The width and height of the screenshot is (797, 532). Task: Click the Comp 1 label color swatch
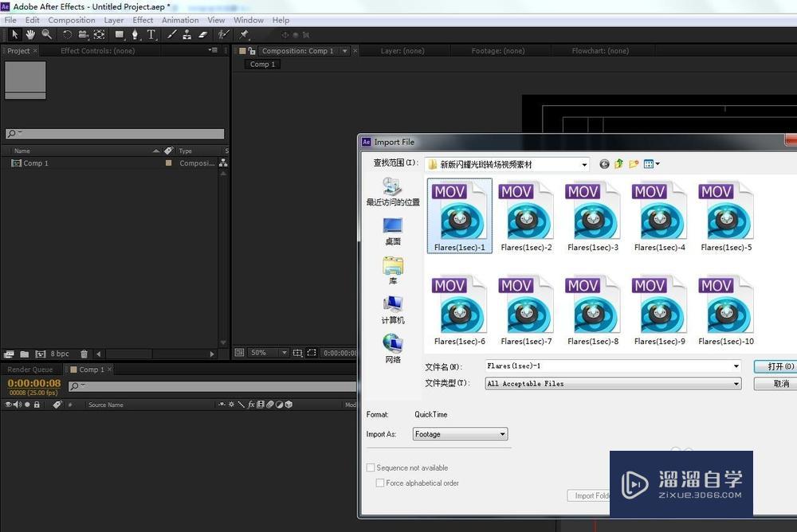coord(168,163)
